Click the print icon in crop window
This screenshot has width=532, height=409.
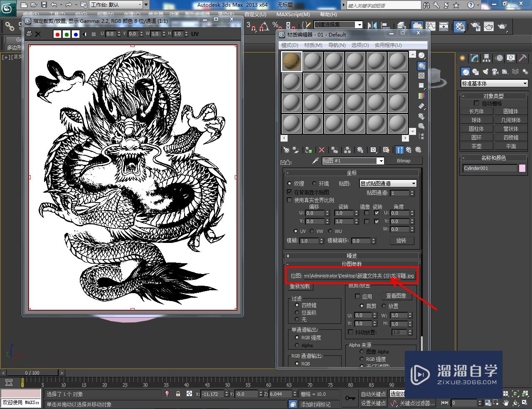click(29, 34)
